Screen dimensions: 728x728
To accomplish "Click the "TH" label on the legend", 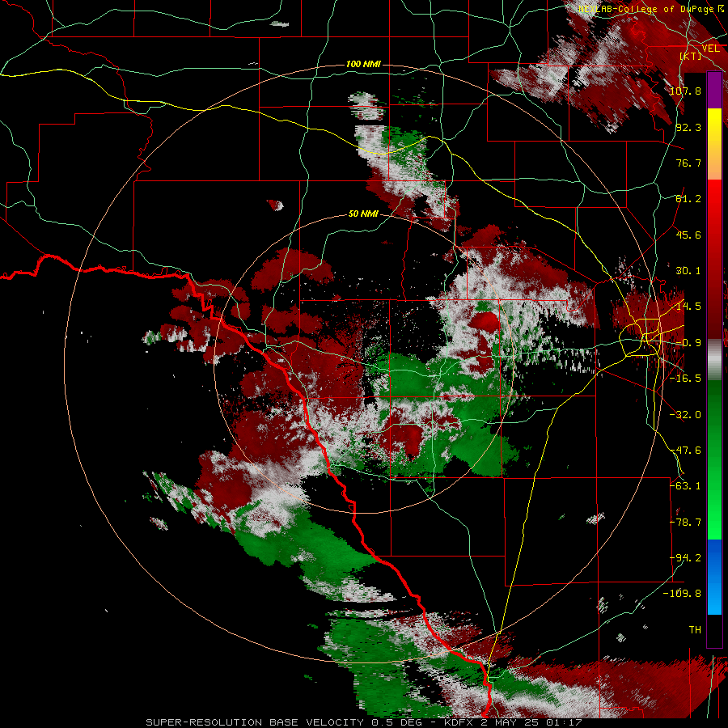I will pyautogui.click(x=695, y=630).
